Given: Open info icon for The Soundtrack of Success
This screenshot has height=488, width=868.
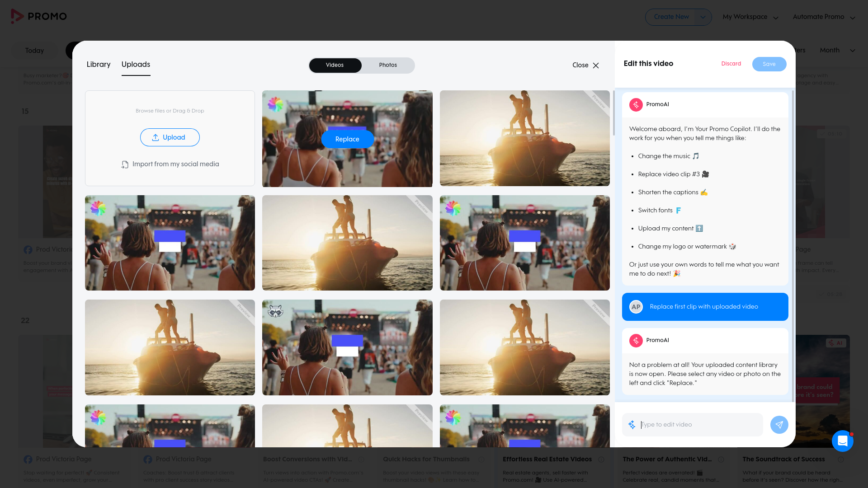Looking at the screenshot, I should click(841, 459).
